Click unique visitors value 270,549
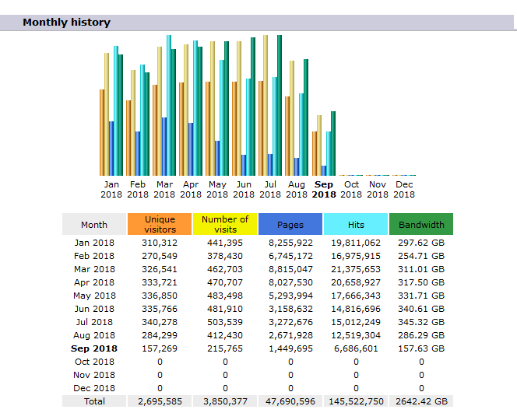Screen dimensions: 517x420 (x=160, y=256)
